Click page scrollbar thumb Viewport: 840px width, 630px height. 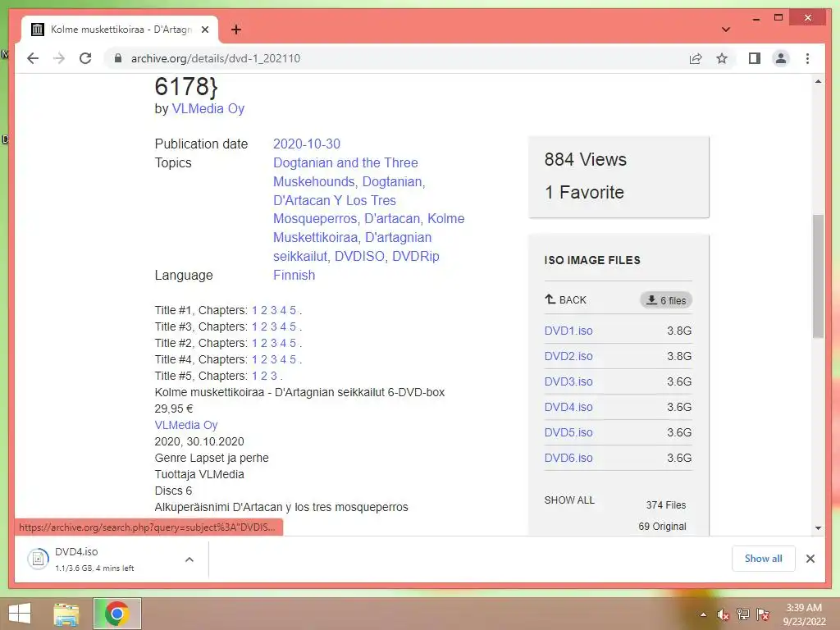[x=818, y=276]
